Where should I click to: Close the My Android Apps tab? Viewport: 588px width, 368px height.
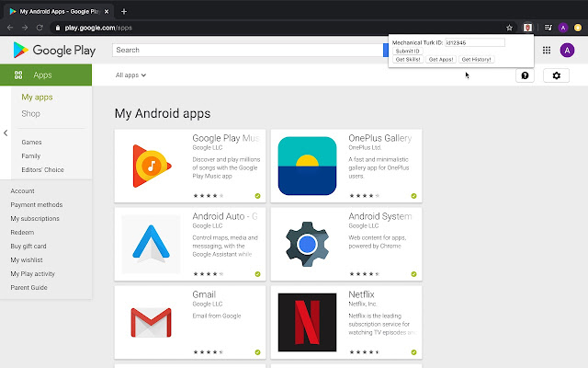[107, 11]
